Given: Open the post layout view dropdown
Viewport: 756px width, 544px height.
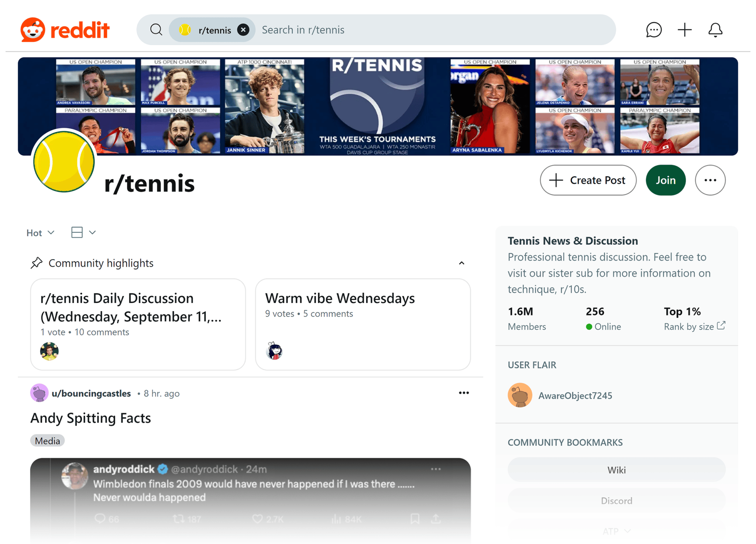Looking at the screenshot, I should point(83,233).
